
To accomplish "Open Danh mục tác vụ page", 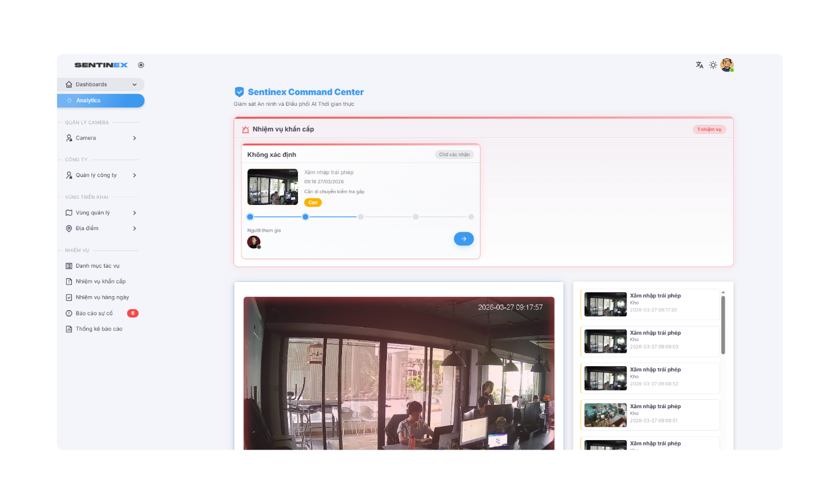I will [97, 266].
